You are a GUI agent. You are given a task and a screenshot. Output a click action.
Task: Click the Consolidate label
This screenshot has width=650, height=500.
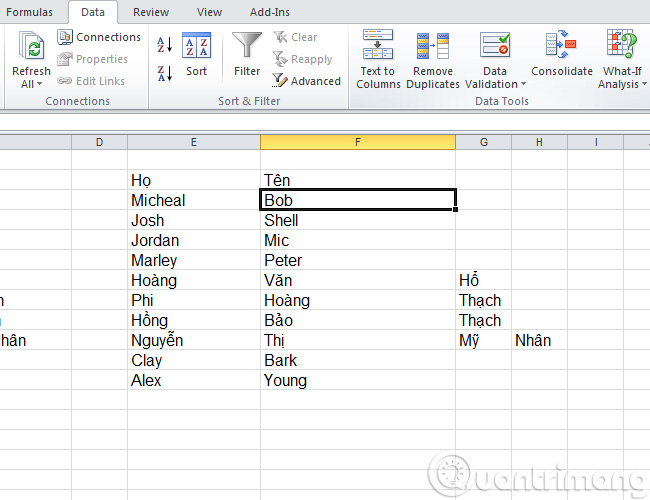coord(562,71)
